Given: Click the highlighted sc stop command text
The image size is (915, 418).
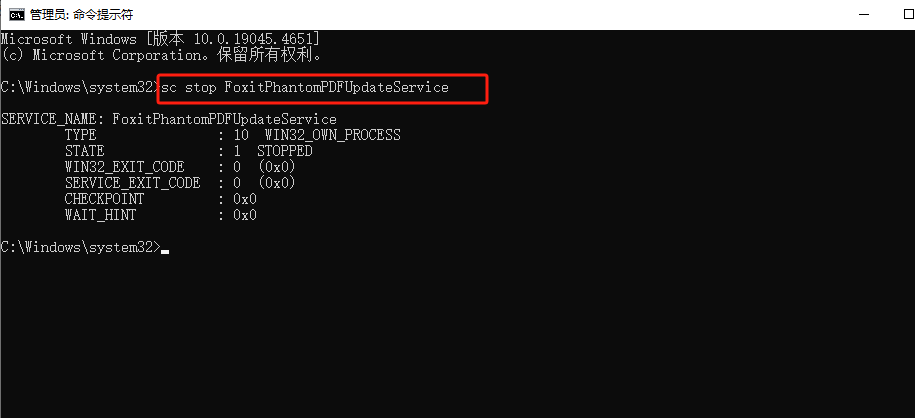Looking at the screenshot, I should (x=305, y=88).
